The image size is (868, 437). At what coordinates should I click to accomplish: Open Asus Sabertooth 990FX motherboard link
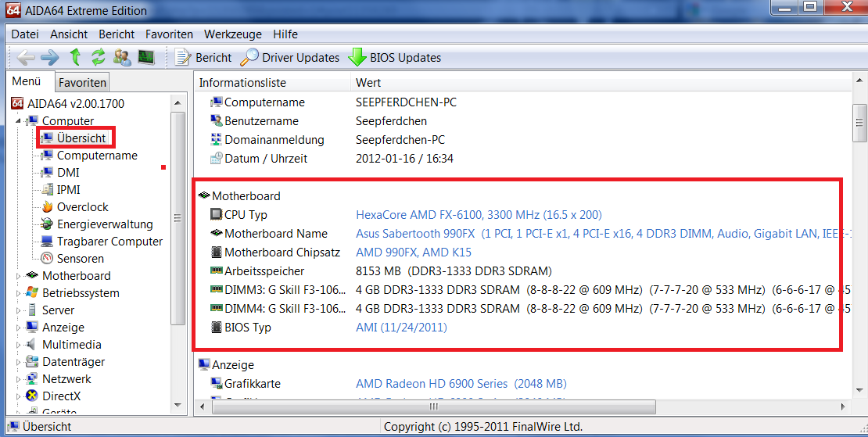pyautogui.click(x=604, y=234)
